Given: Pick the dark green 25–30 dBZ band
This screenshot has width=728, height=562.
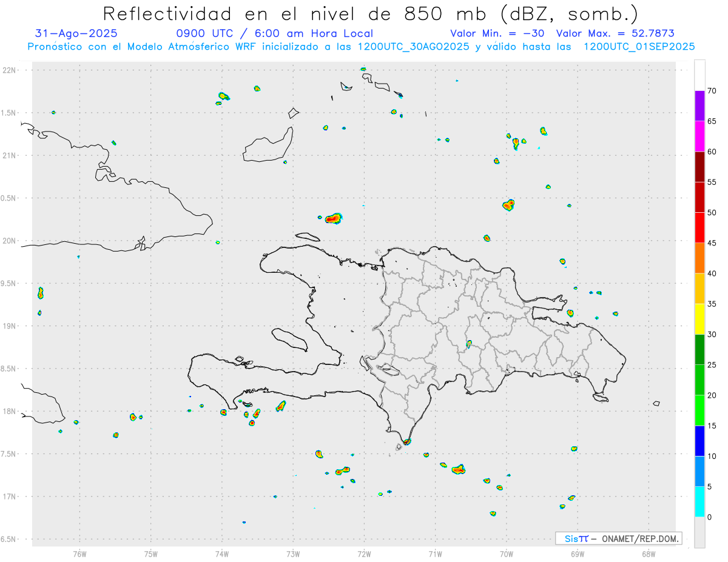Looking at the screenshot, I should [699, 350].
